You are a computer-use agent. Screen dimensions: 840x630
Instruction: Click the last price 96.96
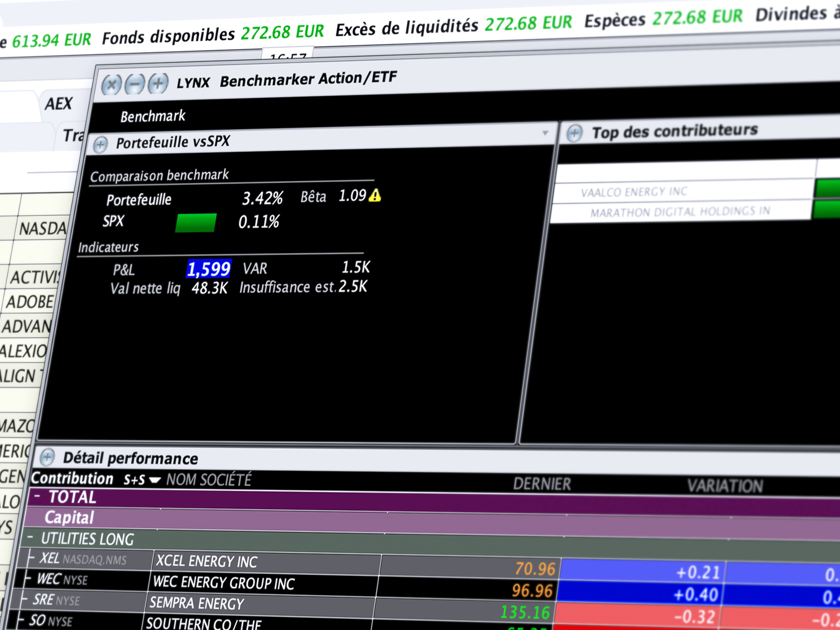point(532,591)
